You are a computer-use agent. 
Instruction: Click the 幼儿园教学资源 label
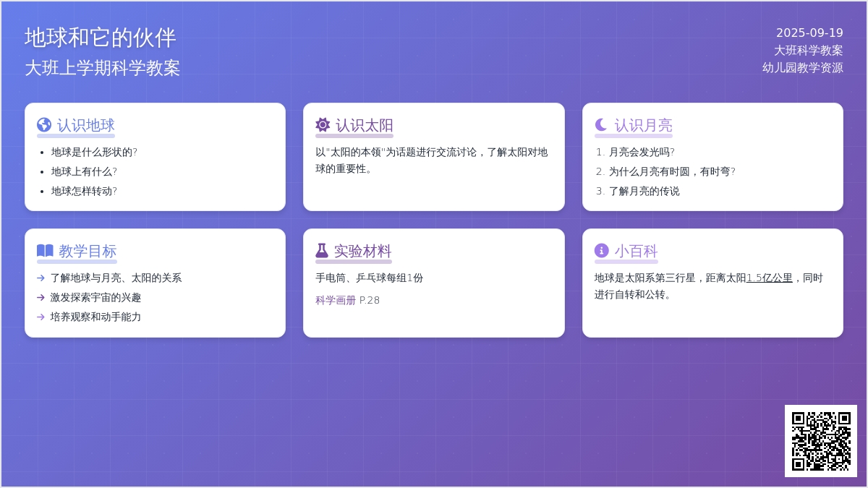(802, 68)
